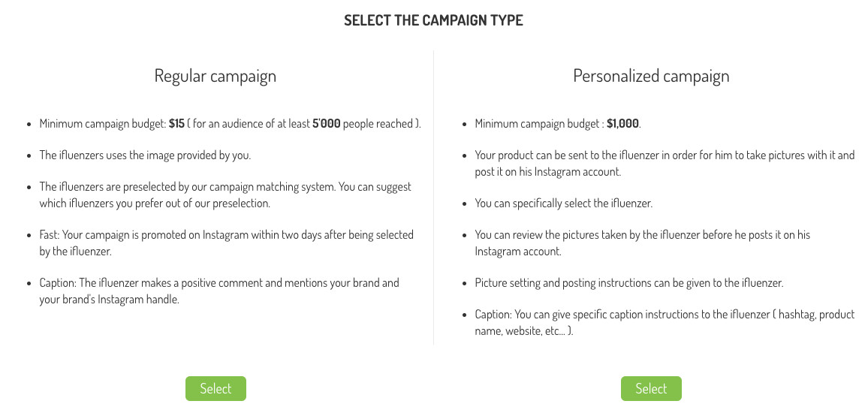
Task: Click the Regular campaign heading
Action: coord(215,76)
